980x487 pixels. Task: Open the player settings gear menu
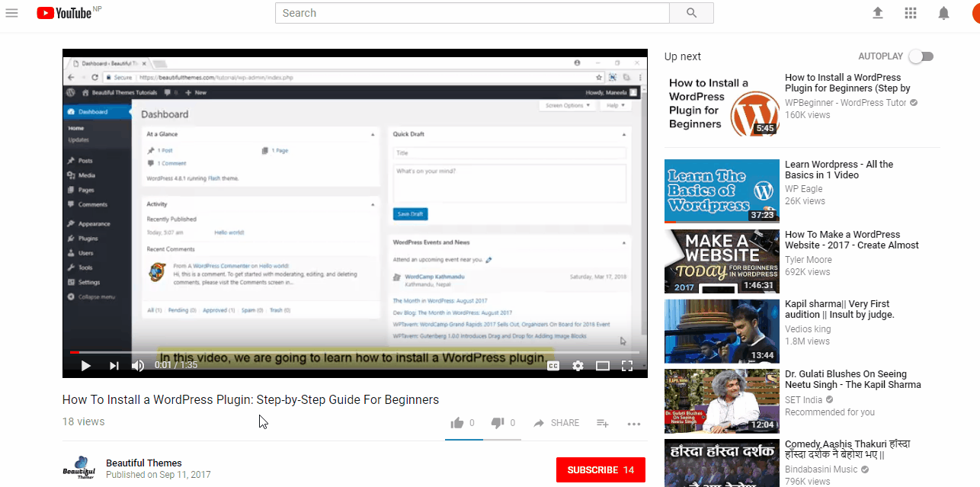(578, 366)
